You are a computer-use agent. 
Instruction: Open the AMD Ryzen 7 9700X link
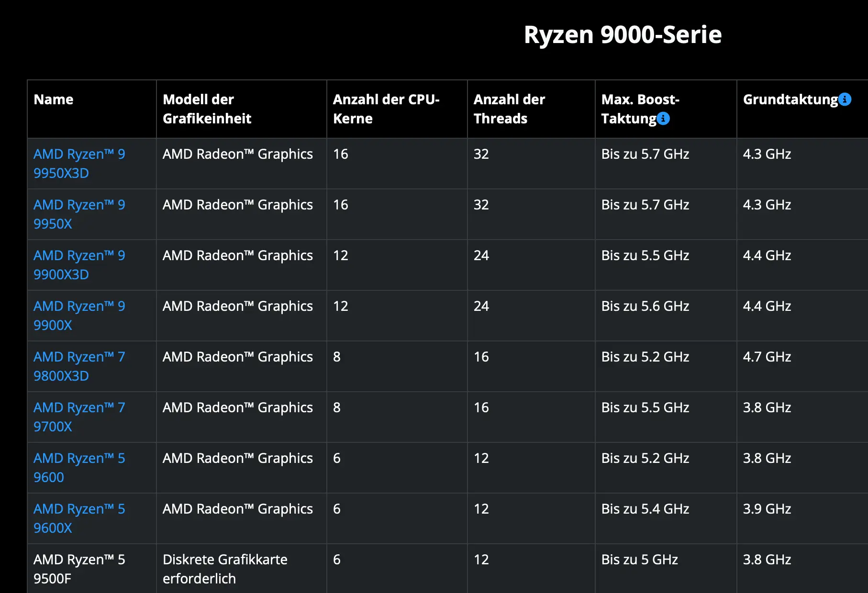79,417
